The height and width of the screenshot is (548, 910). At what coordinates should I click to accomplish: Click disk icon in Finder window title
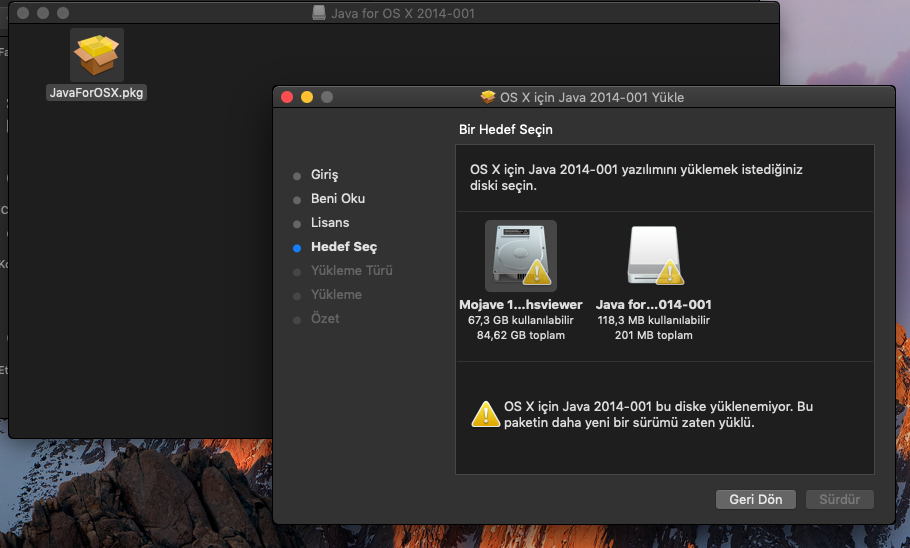click(319, 13)
